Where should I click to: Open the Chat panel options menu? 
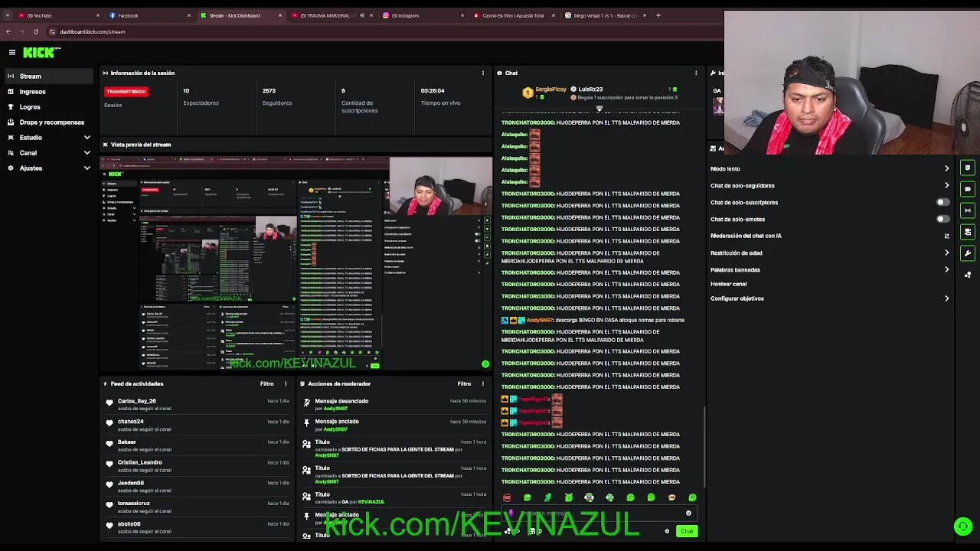click(696, 73)
